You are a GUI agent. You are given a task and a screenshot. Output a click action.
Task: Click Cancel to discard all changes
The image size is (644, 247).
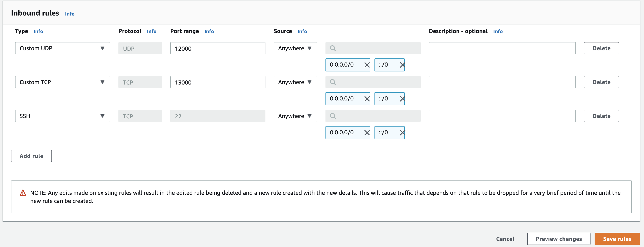click(506, 239)
